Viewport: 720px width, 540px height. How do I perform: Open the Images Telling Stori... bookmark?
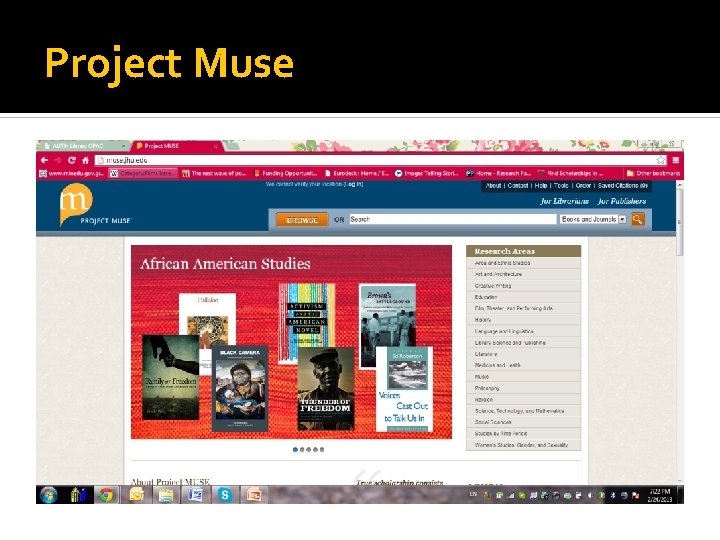point(427,173)
